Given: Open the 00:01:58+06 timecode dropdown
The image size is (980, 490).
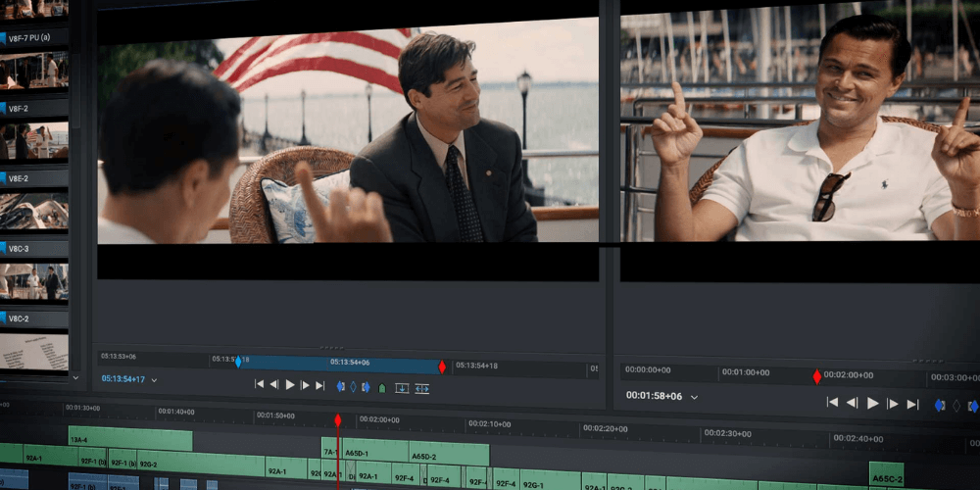Looking at the screenshot, I should click(694, 397).
